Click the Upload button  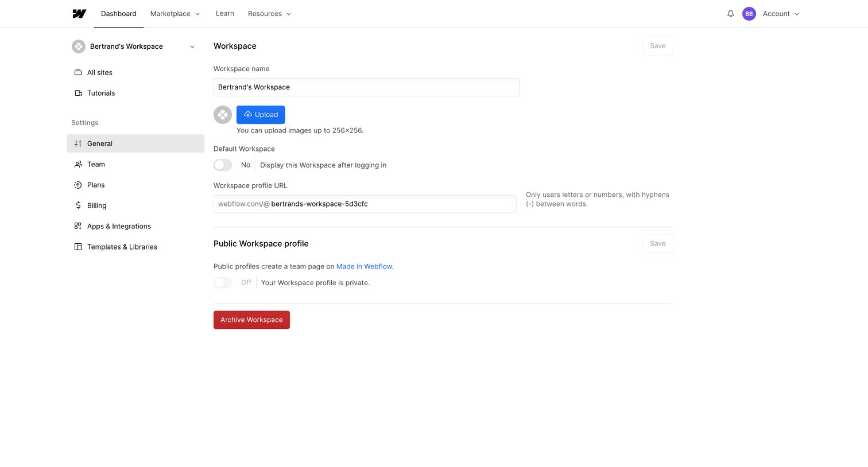click(x=261, y=115)
